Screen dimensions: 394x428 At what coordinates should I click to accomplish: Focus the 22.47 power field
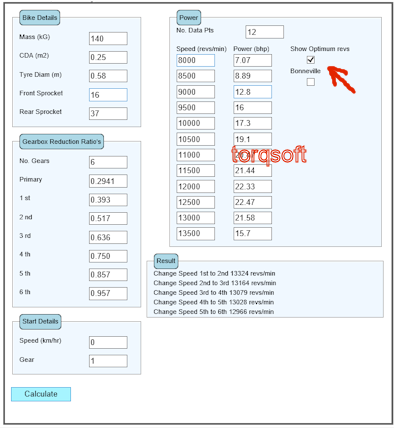[x=252, y=202]
